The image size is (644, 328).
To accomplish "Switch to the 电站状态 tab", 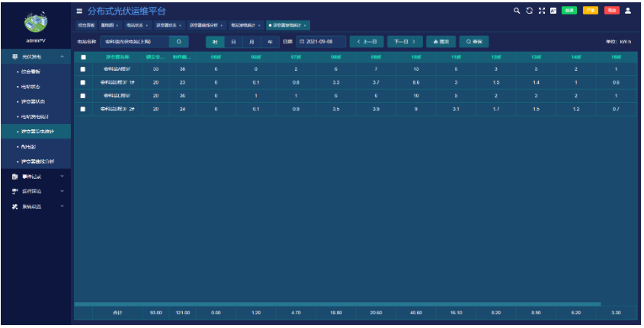I will coord(136,25).
